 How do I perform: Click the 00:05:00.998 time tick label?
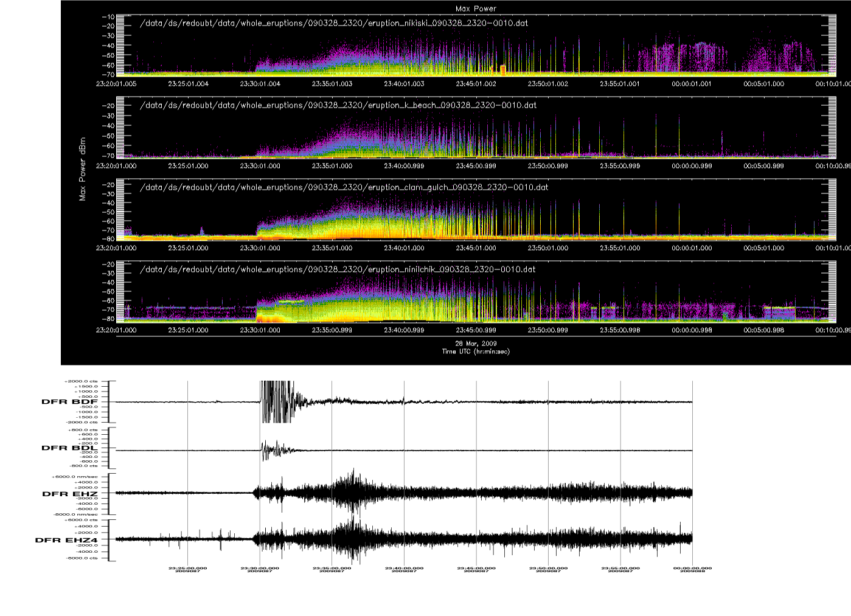pos(763,330)
